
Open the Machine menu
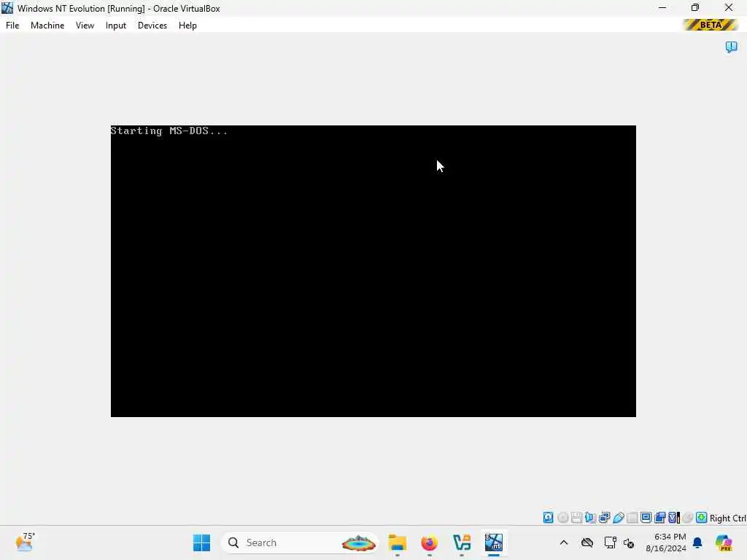(47, 26)
